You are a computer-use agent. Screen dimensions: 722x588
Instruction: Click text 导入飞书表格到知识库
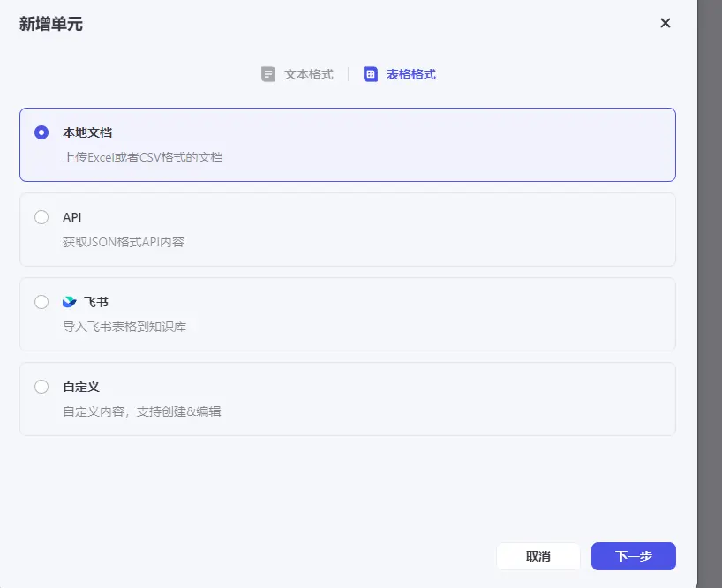(x=124, y=327)
